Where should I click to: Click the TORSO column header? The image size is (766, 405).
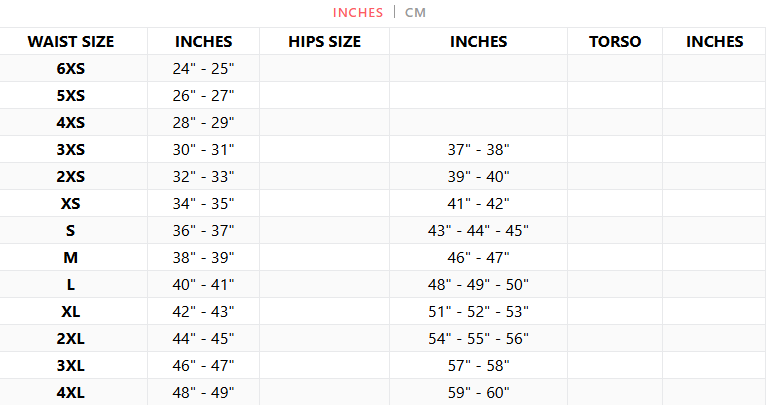615,41
